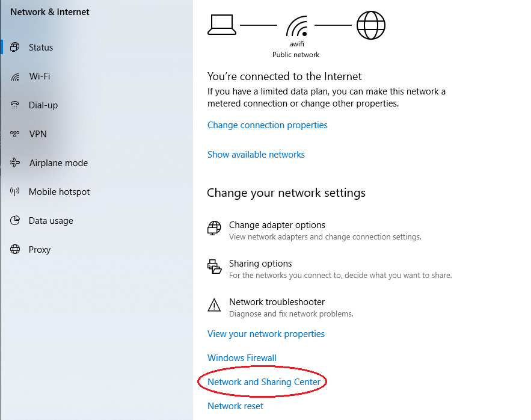Click the Mobile hotspot icon

(x=15, y=192)
